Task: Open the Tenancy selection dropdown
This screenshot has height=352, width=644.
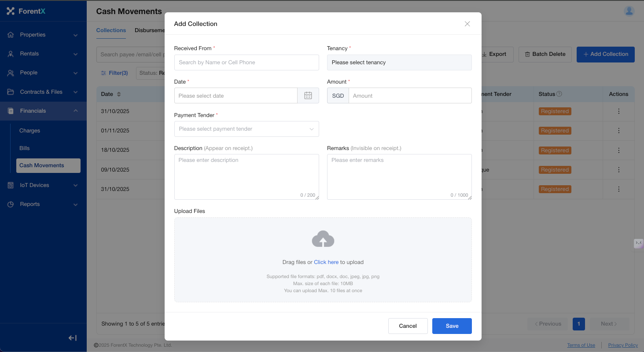Action: (399, 62)
